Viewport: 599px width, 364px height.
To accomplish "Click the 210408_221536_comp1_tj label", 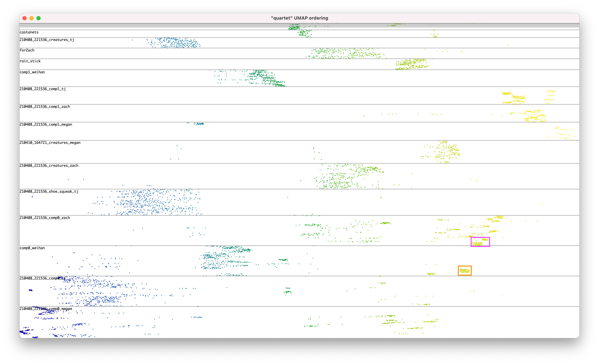I will (x=43, y=89).
